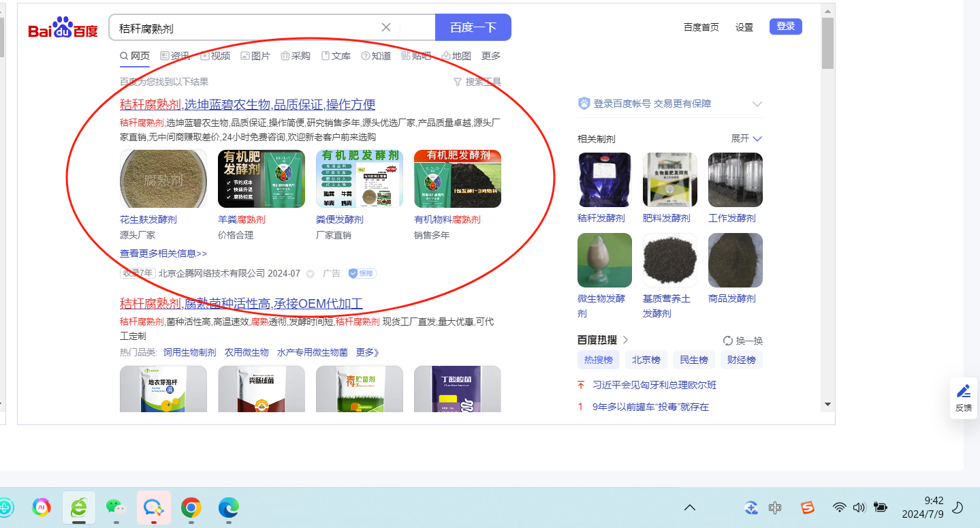Click the 水产专用微生物菌 category link
The image size is (980, 528).
313,352
